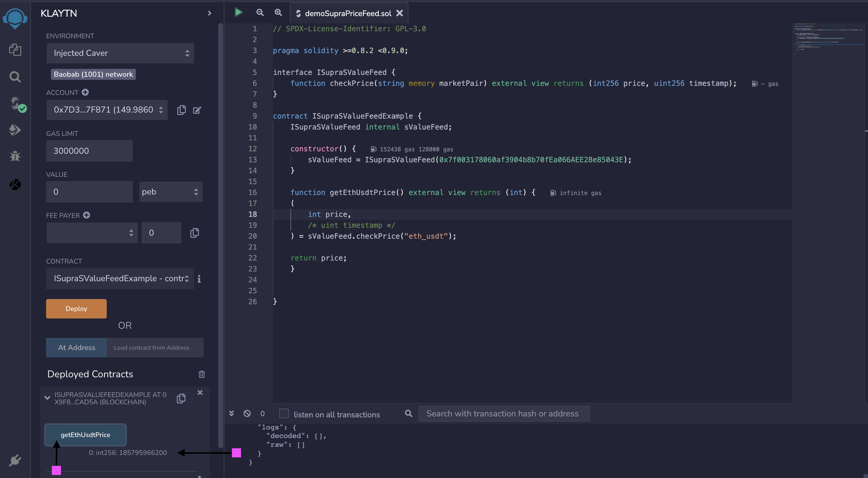Click the transaction hash search field
868x478 pixels.
504,414
